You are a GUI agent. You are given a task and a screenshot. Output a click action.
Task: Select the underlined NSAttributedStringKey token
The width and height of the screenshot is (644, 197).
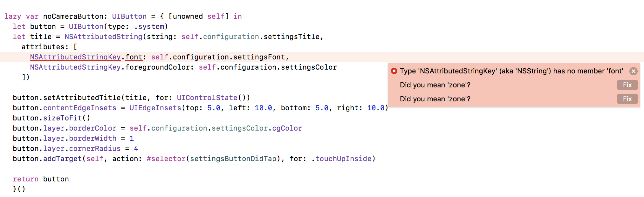tap(75, 57)
